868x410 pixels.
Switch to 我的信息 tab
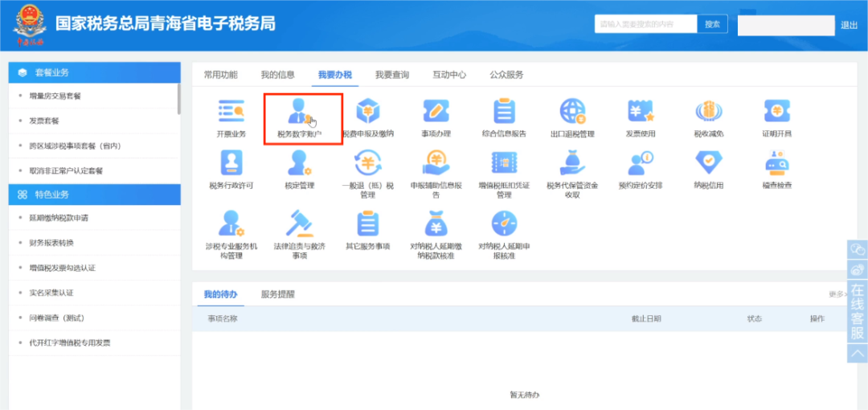[x=278, y=75]
